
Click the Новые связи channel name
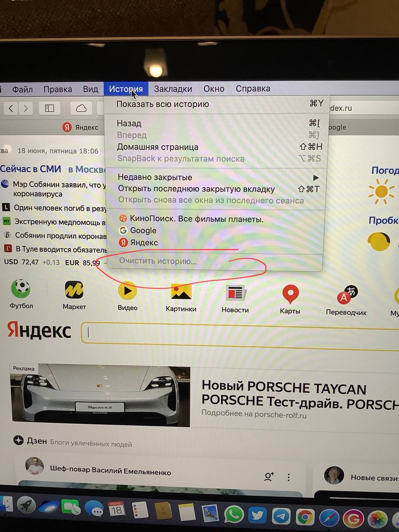pos(374,478)
